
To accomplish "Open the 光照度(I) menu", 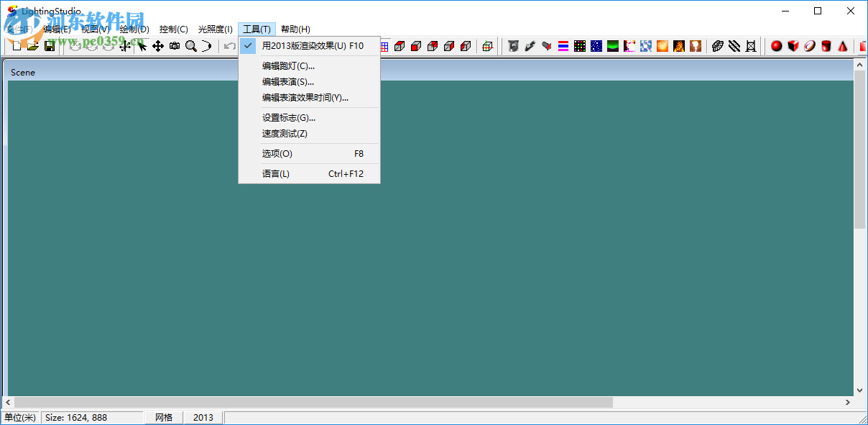I will [213, 29].
